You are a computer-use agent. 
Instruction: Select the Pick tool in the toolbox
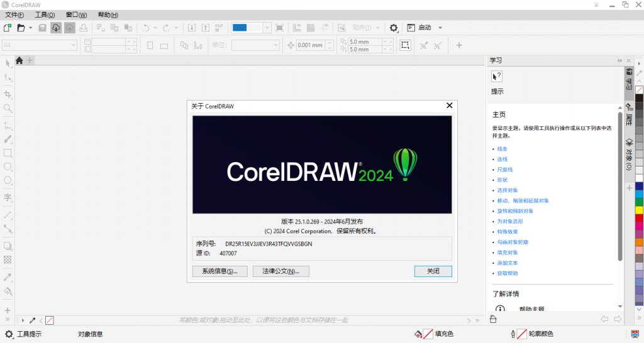[8, 63]
